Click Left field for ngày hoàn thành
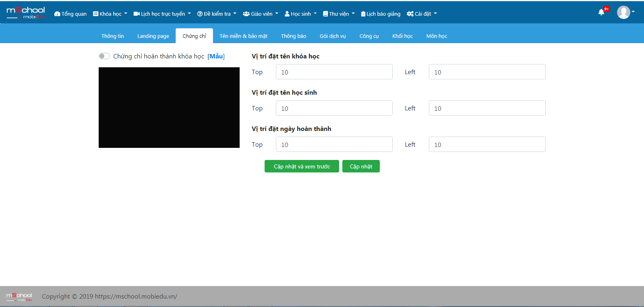 pyautogui.click(x=487, y=144)
